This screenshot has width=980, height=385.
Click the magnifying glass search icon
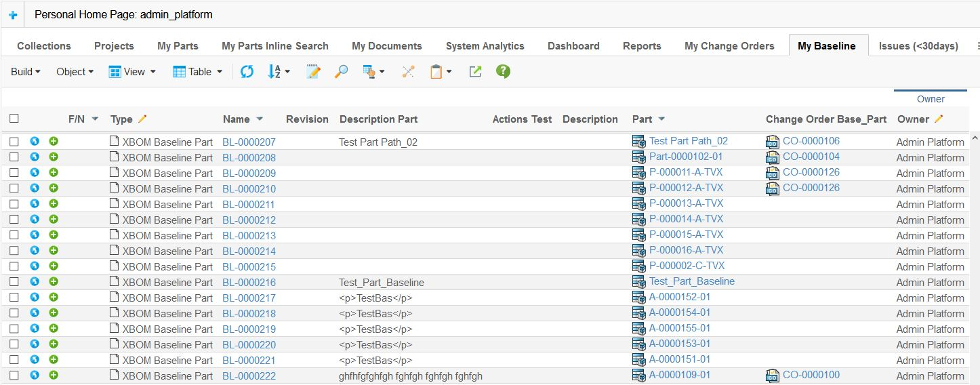[342, 71]
